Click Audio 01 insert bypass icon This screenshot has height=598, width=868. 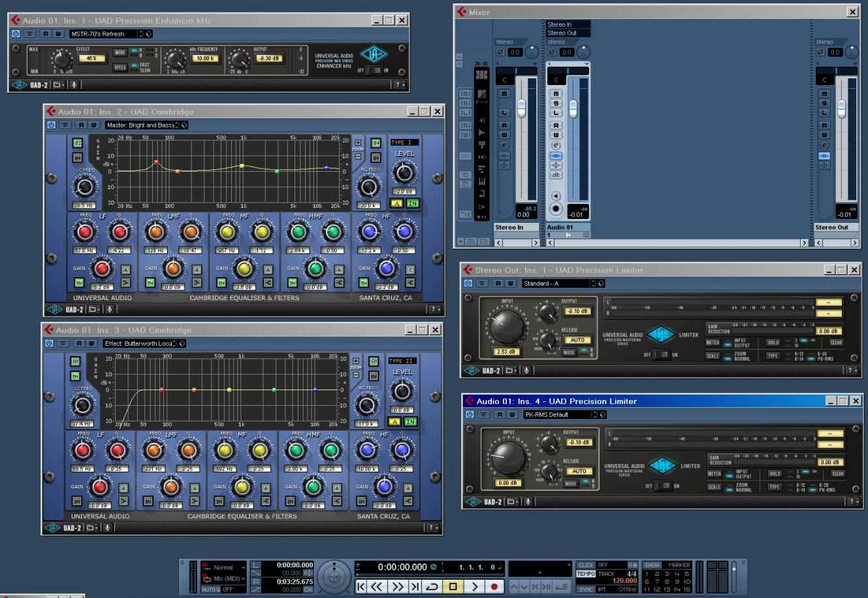(x=556, y=156)
